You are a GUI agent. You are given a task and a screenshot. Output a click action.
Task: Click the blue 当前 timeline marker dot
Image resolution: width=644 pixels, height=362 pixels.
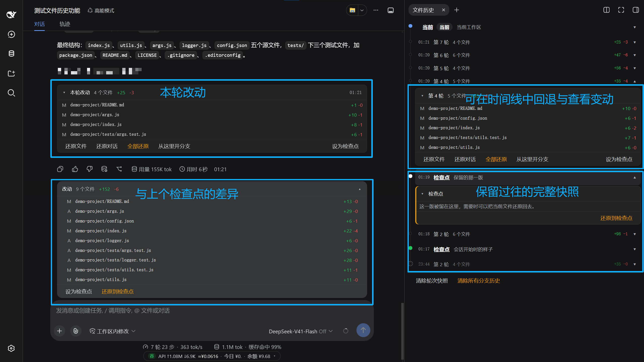[x=411, y=26]
